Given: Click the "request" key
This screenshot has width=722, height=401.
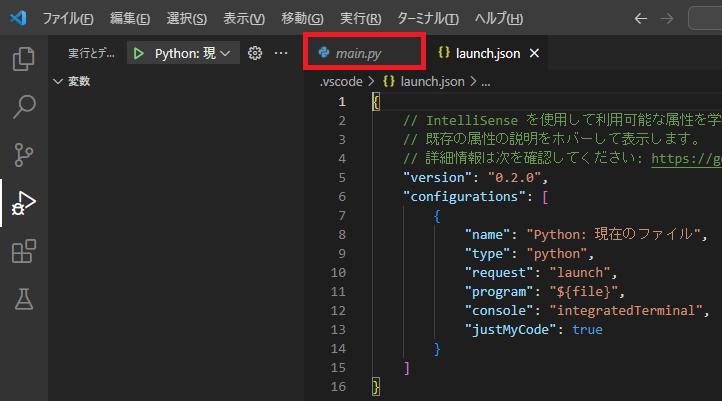Looking at the screenshot, I should coord(499,273).
